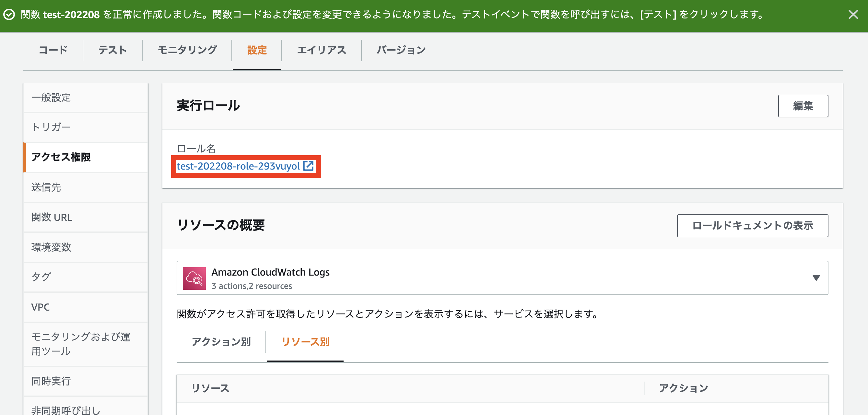Switch to the コード tab
Screen dimensions: 868x415
(x=53, y=50)
